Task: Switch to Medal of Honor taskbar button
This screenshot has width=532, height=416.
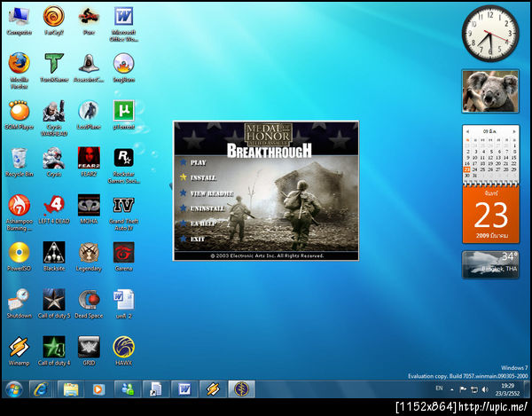Action: tap(241, 389)
